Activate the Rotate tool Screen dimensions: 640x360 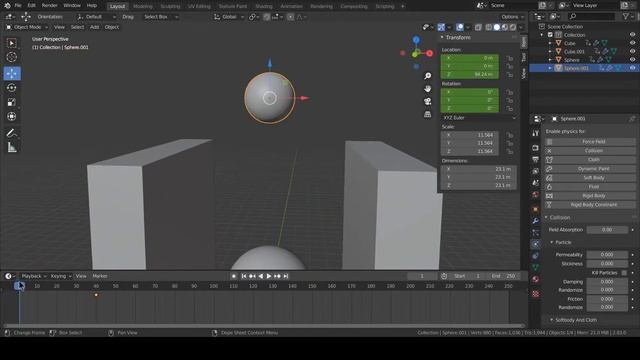(x=12, y=88)
